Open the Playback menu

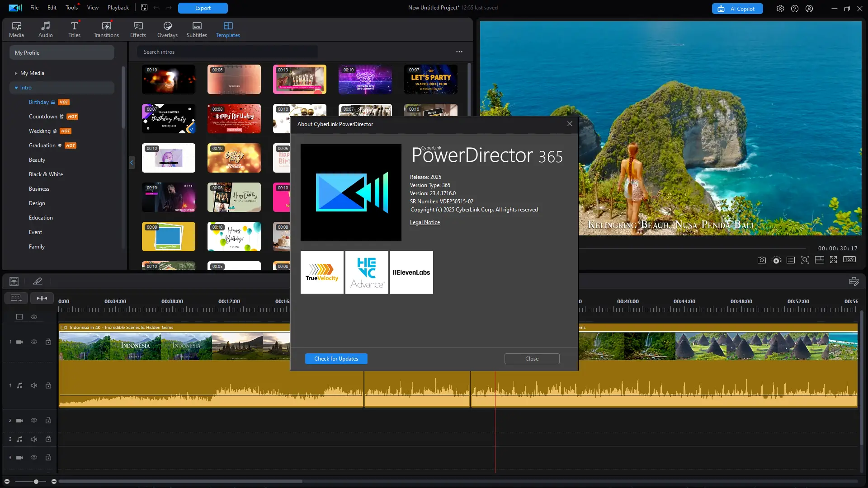tap(118, 8)
